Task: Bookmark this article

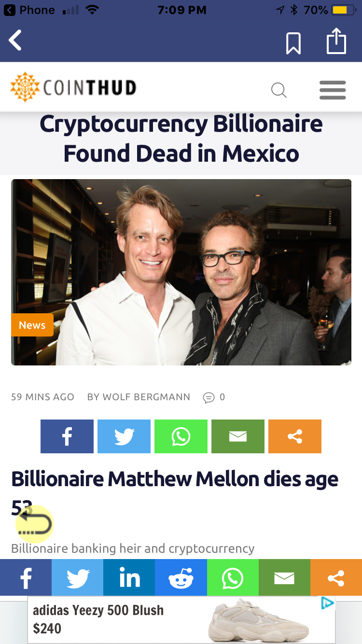Action: [x=293, y=43]
